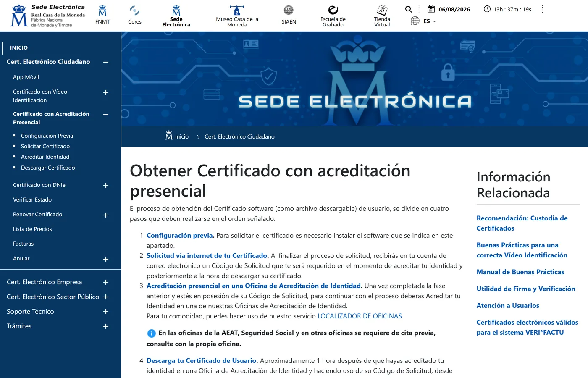The height and width of the screenshot is (378, 588).
Task: Select Solicitar Certificado in sidebar
Action: coord(45,146)
